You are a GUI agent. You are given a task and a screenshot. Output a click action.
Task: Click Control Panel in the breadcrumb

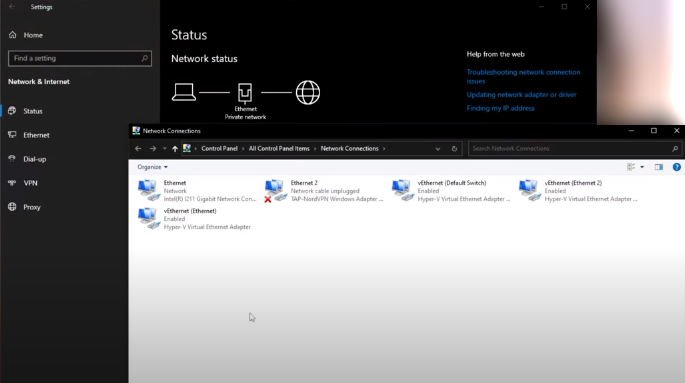[x=219, y=148]
